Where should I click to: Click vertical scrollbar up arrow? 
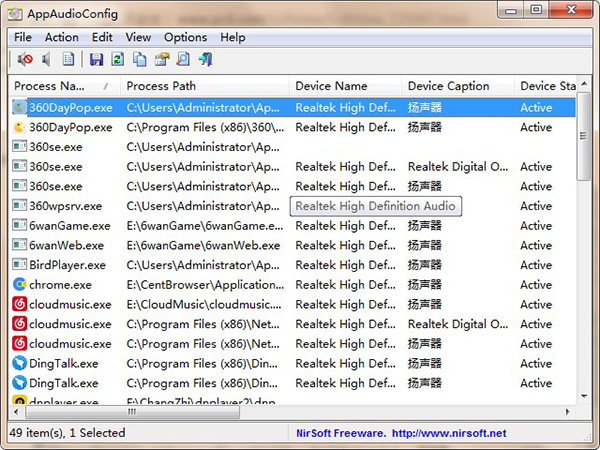pos(584,84)
